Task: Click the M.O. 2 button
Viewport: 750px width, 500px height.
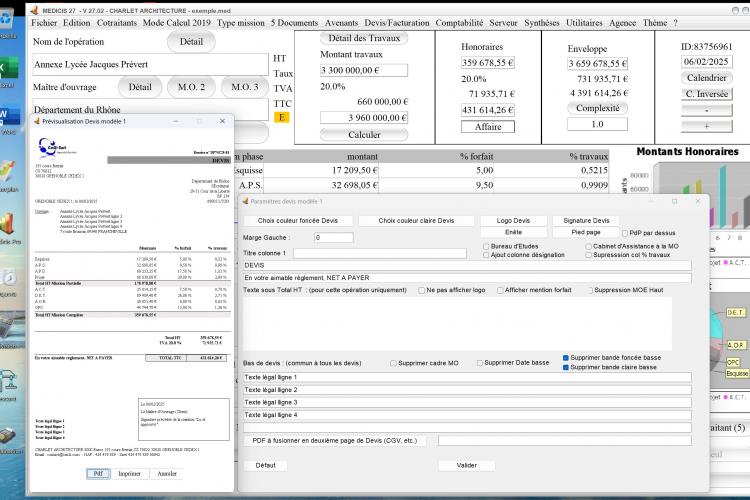Action: [191, 87]
